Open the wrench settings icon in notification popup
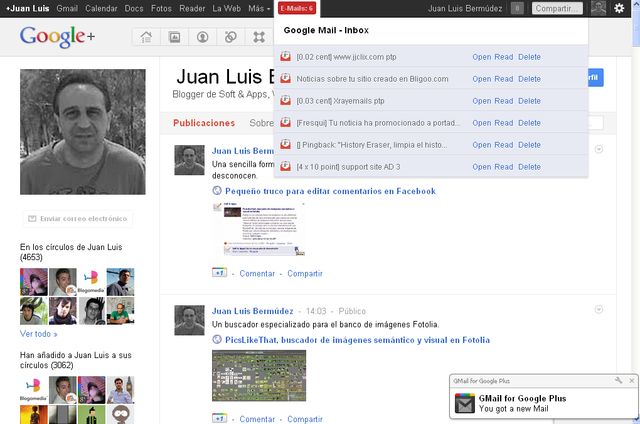 [618, 380]
